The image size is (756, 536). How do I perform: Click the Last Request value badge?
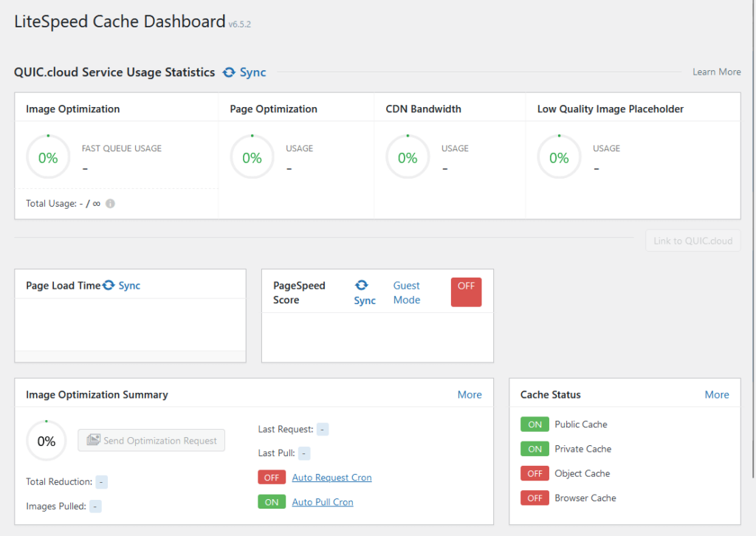[323, 429]
